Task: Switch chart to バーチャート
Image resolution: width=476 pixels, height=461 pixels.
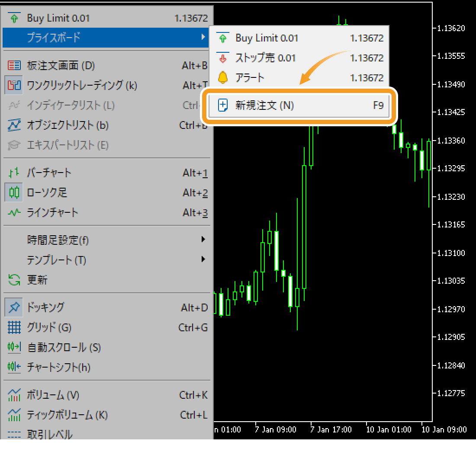Action: (x=106, y=173)
